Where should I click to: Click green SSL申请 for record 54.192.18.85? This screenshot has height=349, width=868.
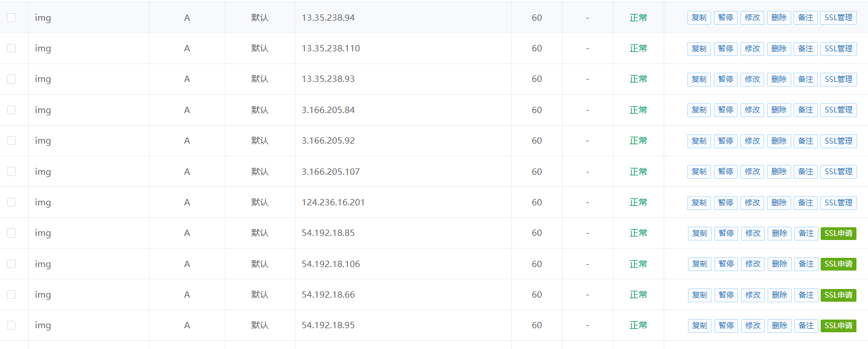pyautogui.click(x=838, y=233)
